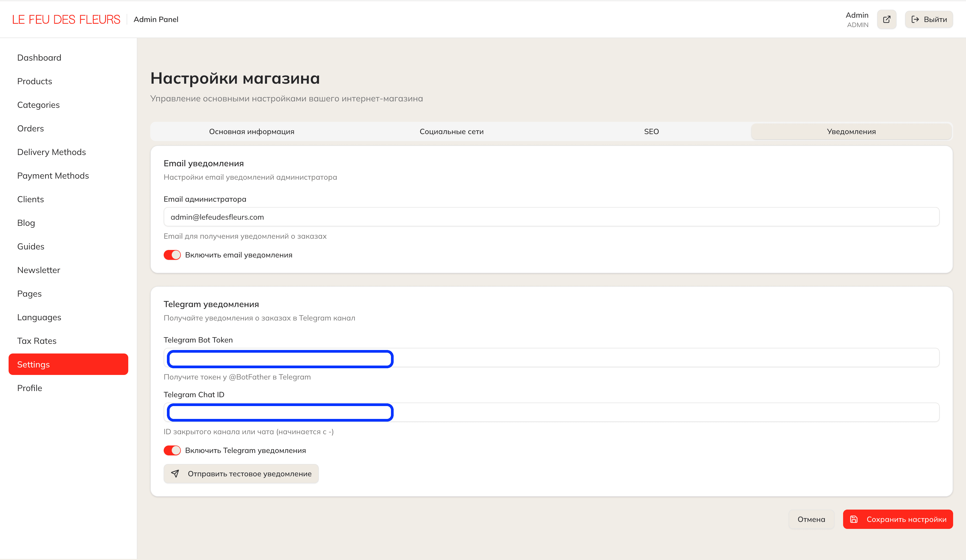Screen dimensions: 966x560
Task: Disable Включить Telegram уведомления switch
Action: click(172, 450)
